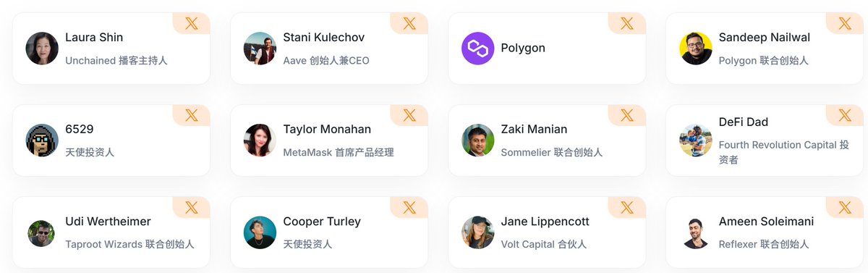The width and height of the screenshot is (868, 273).
Task: Click the DeFi Dad name
Action: coord(744,122)
